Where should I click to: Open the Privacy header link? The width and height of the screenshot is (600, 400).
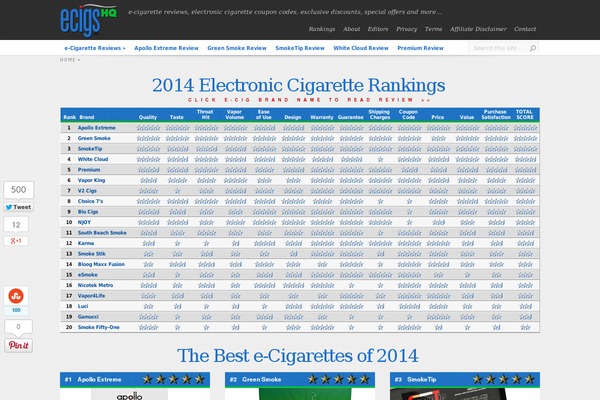pyautogui.click(x=406, y=29)
